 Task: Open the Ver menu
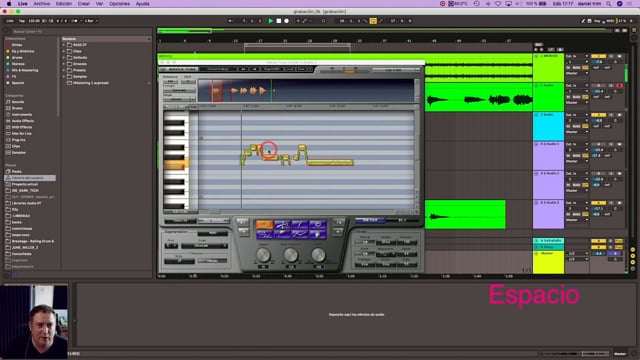(x=99, y=4)
